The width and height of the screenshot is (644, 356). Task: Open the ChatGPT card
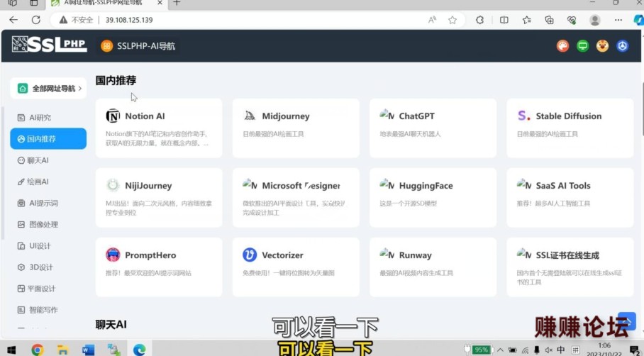tap(433, 128)
